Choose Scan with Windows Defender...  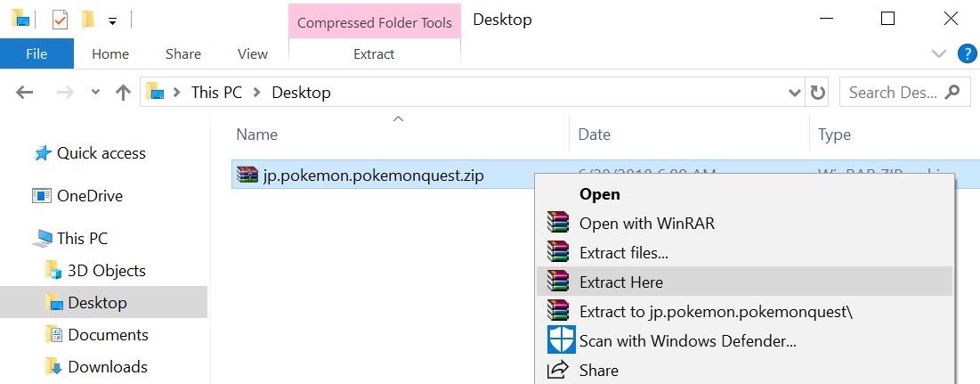click(744, 341)
